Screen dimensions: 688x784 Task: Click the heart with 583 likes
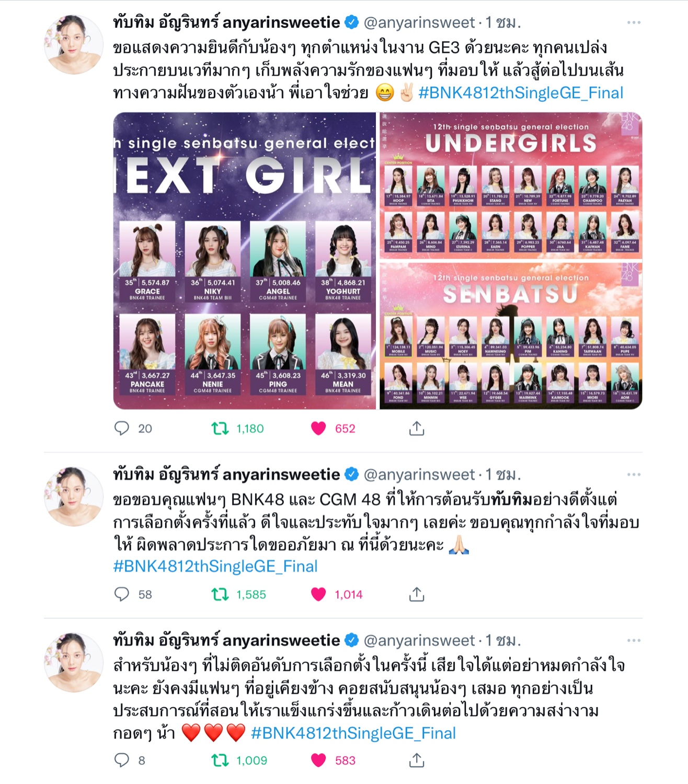318,760
